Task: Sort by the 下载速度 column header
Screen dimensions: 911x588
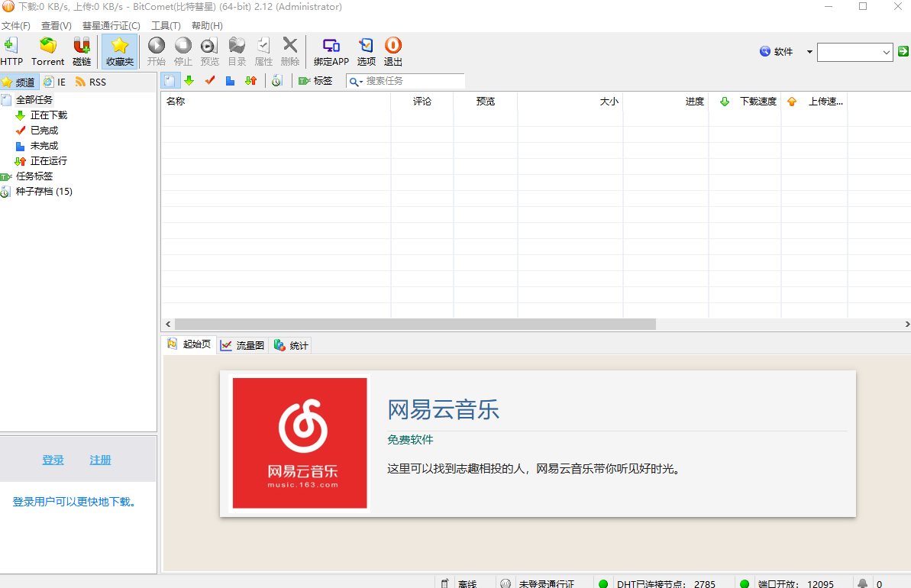Action: coord(745,101)
